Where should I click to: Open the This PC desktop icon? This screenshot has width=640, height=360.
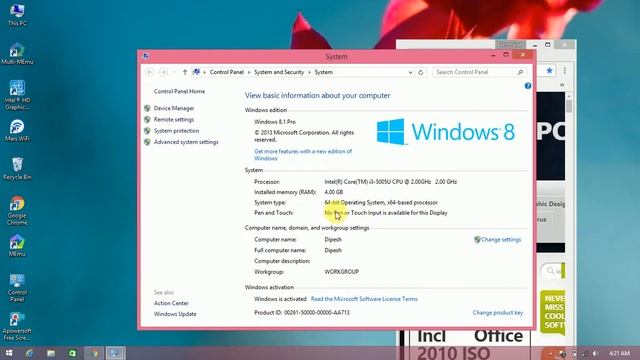[17, 15]
